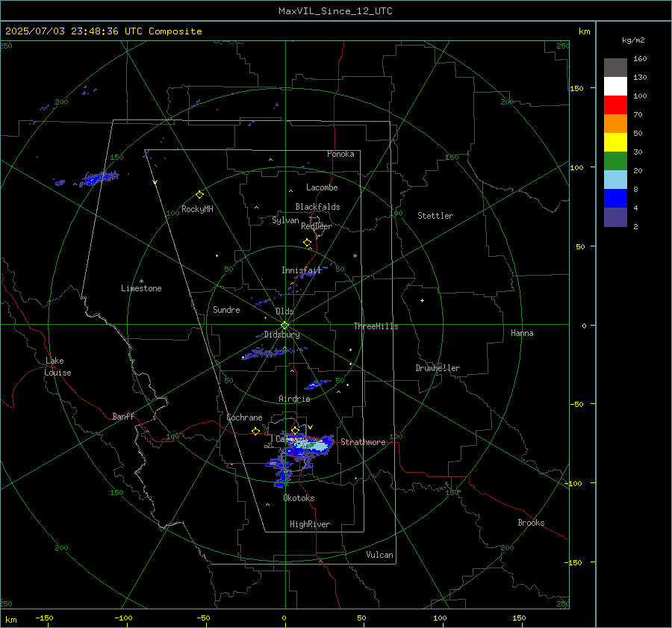Click the Sylvan town label

285,220
